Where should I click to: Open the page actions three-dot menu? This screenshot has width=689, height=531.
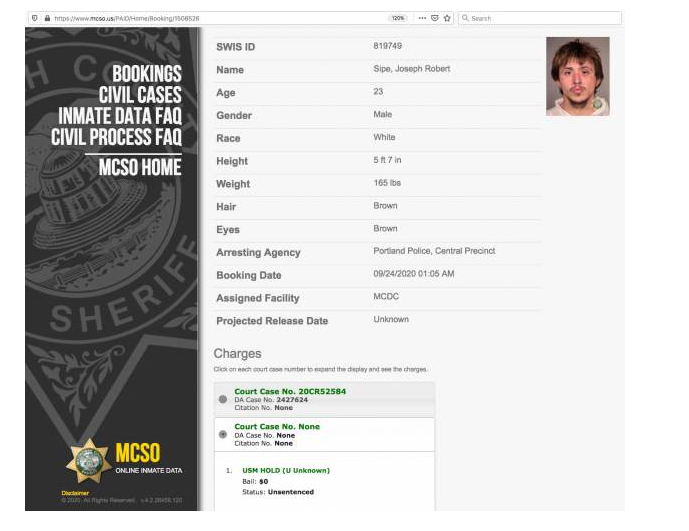coord(422,18)
